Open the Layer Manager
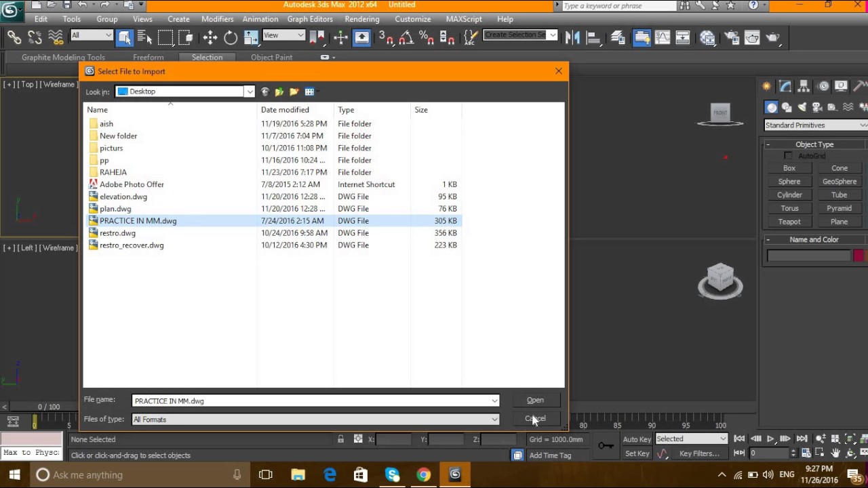 click(x=618, y=37)
